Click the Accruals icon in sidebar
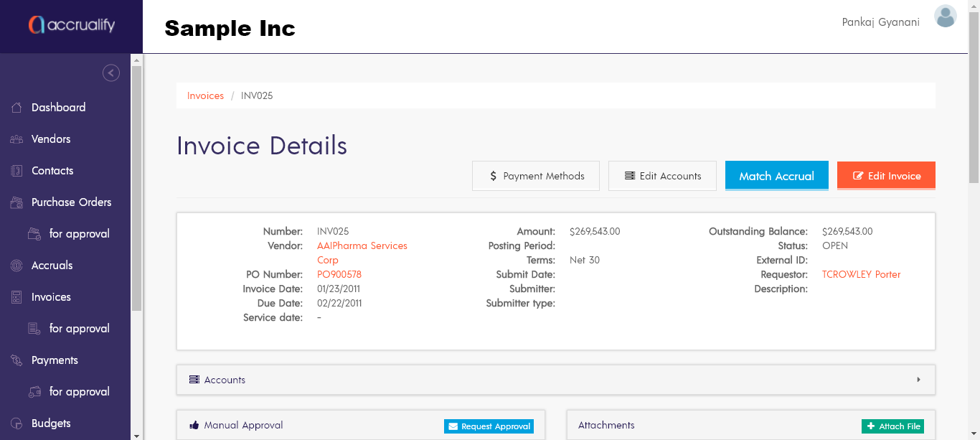The height and width of the screenshot is (440, 980). 17,266
